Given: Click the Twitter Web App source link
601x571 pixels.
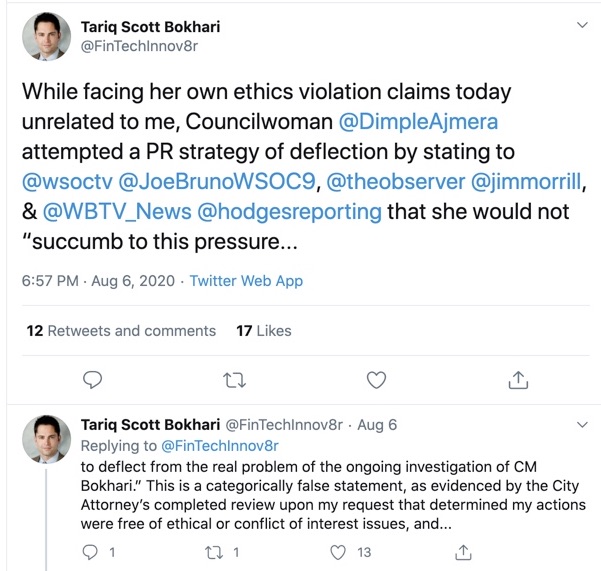Looking at the screenshot, I should point(246,282).
